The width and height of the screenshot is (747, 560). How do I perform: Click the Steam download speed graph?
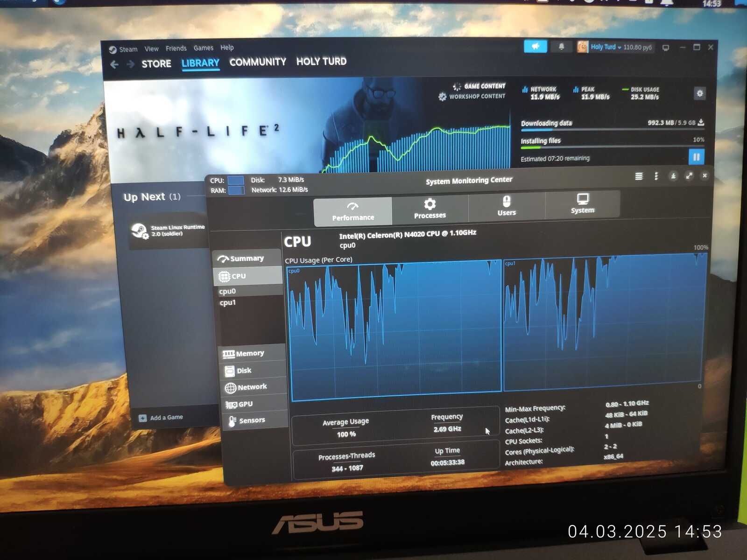pyautogui.click(x=416, y=148)
